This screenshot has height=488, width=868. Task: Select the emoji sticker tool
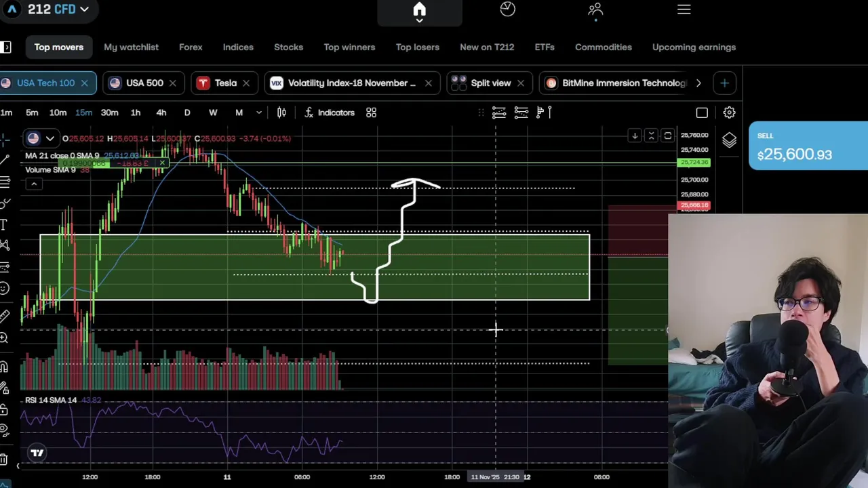coord(4,289)
